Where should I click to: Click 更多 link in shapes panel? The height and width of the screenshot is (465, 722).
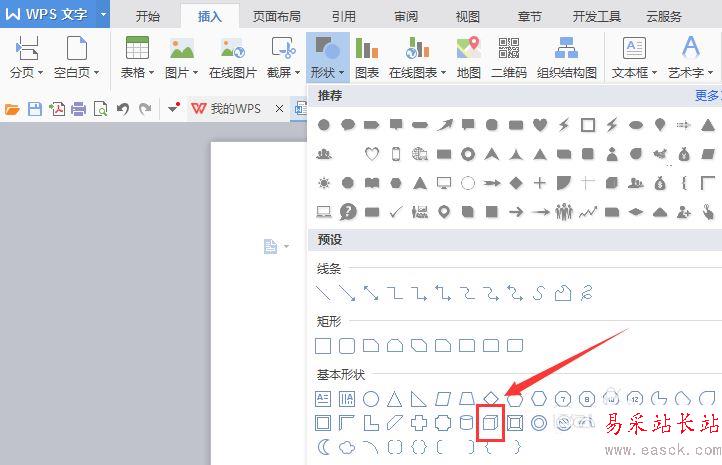[708, 96]
